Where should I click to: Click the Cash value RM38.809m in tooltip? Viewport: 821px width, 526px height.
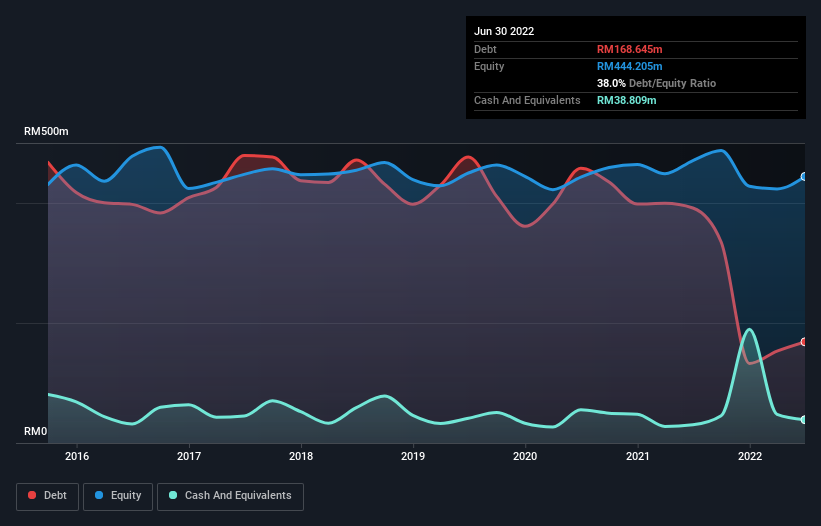point(626,100)
